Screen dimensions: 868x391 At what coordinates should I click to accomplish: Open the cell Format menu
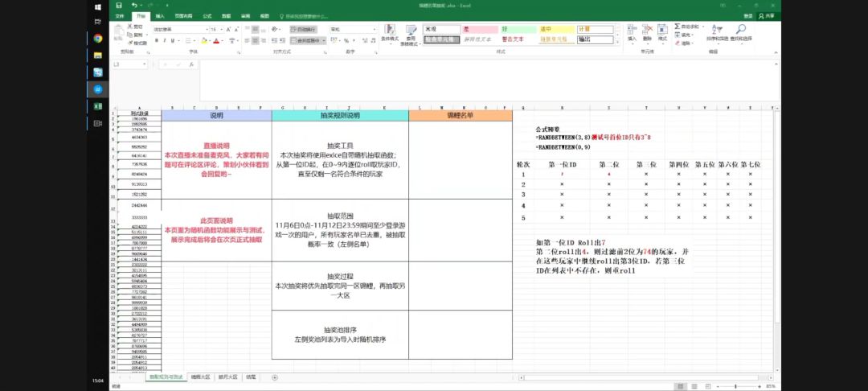coord(662,33)
